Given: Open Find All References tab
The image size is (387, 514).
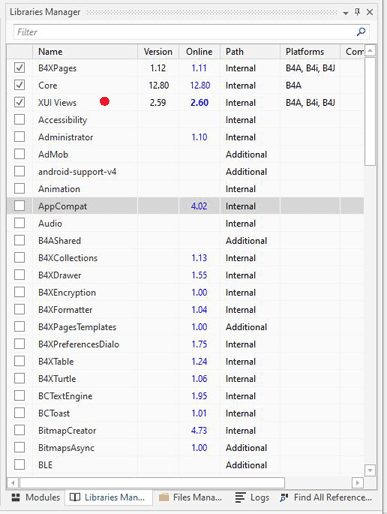Looking at the screenshot, I should pos(326,497).
